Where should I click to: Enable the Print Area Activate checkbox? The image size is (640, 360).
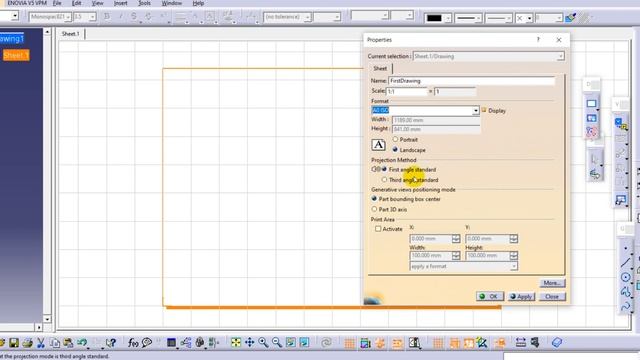click(378, 229)
